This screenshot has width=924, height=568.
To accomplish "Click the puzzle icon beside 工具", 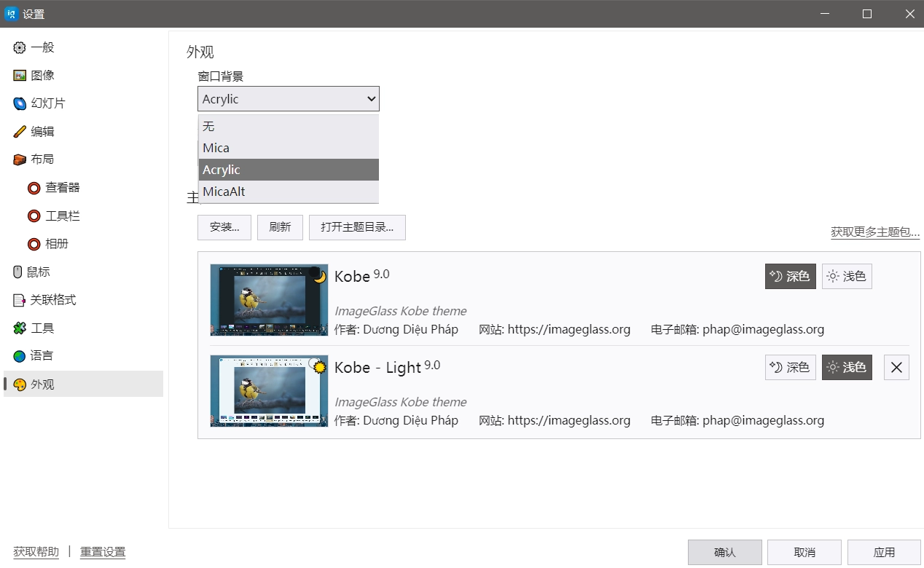I will point(20,328).
